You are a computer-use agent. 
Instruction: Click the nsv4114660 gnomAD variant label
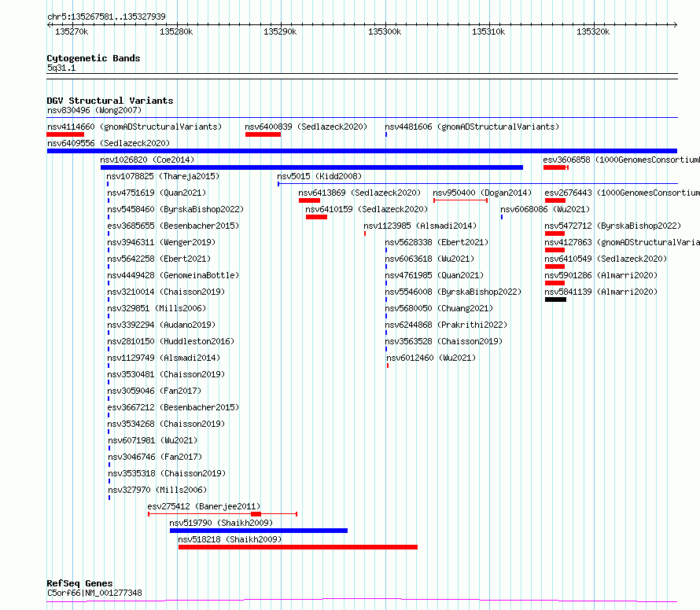134,127
